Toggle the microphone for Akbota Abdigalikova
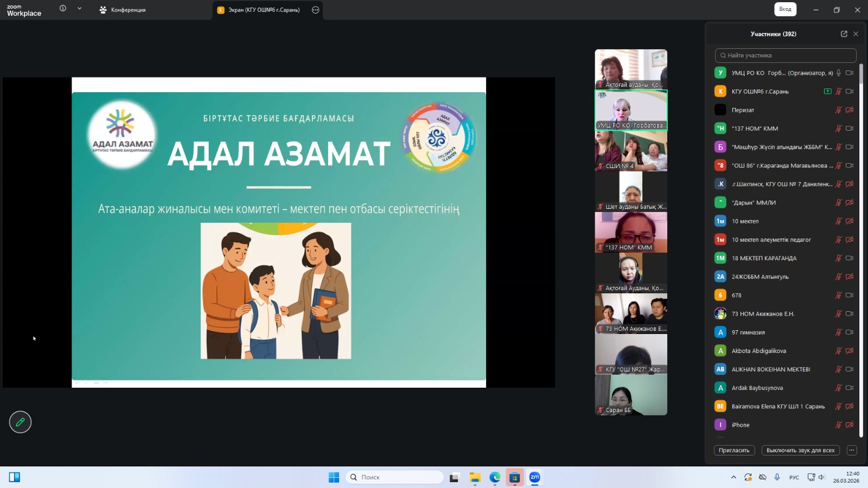Viewport: 868px width, 488px height. [838, 351]
